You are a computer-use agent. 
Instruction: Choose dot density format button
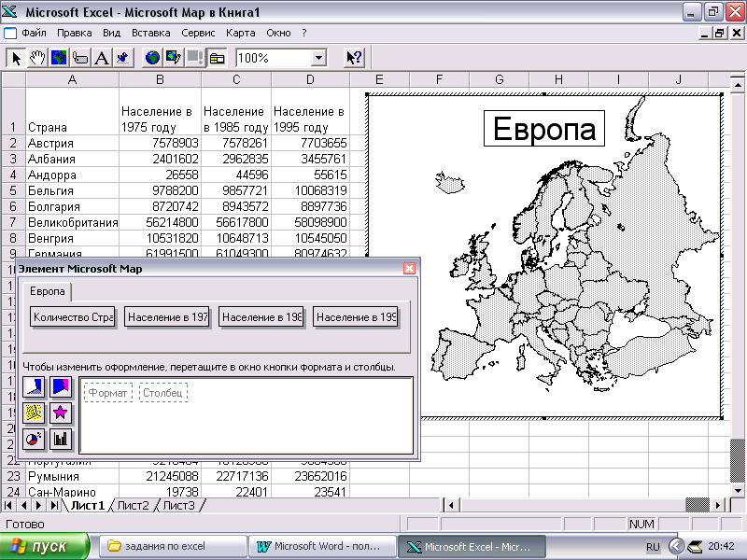(x=34, y=413)
